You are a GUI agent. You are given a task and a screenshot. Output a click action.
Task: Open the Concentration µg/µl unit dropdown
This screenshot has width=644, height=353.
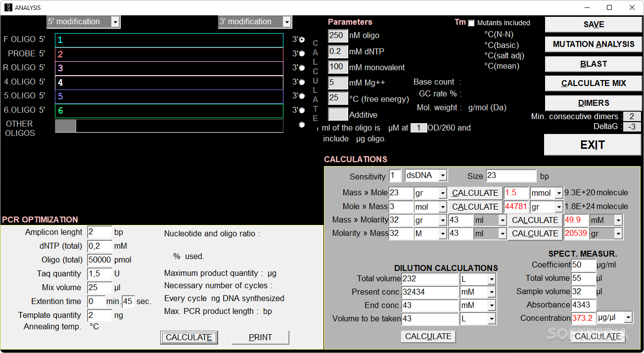(x=628, y=317)
